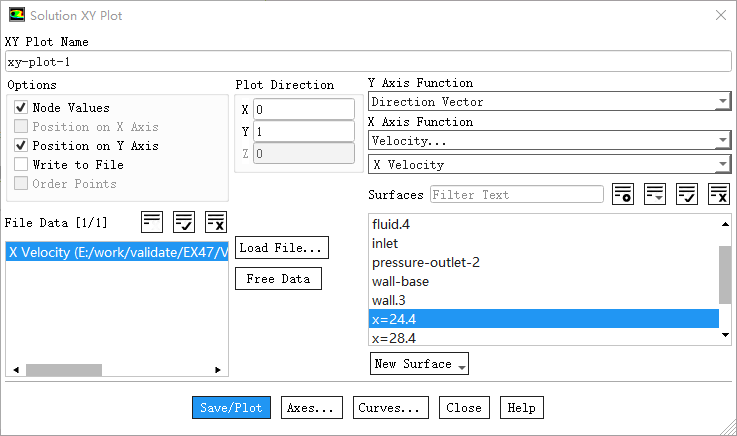This screenshot has height=436, width=737.
Task: Open the Velocity... category dropdown
Action: 548,141
